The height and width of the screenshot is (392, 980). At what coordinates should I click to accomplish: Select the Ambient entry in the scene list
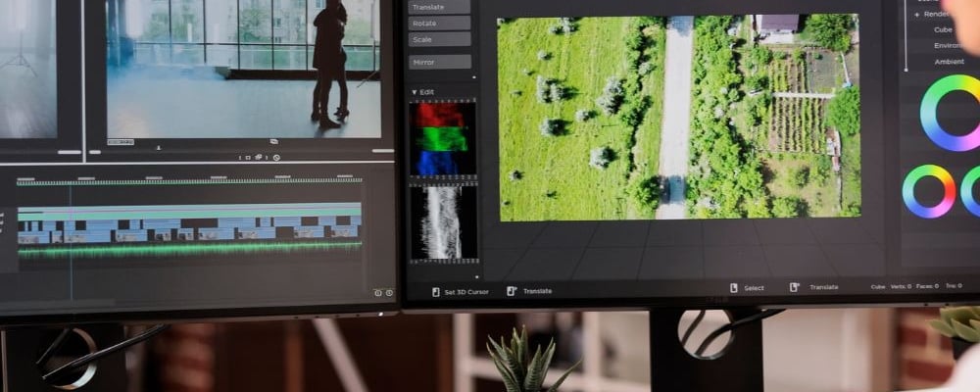click(x=949, y=62)
